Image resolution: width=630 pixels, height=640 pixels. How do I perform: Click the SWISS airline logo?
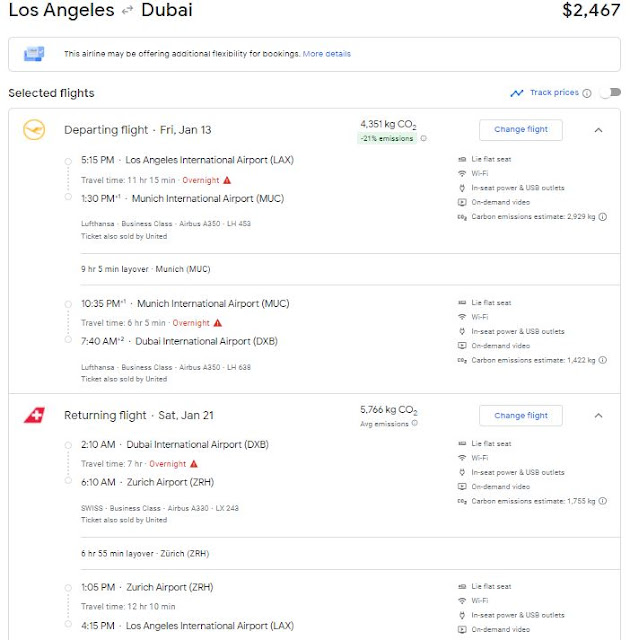33,415
